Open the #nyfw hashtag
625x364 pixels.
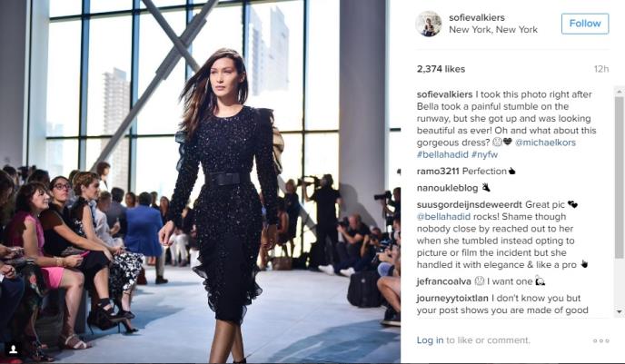(484, 154)
